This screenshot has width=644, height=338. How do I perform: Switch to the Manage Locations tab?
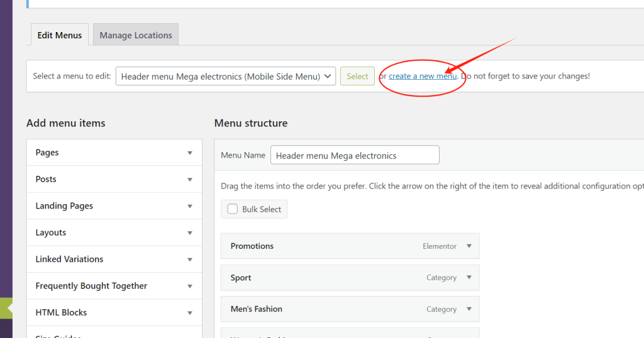point(135,35)
